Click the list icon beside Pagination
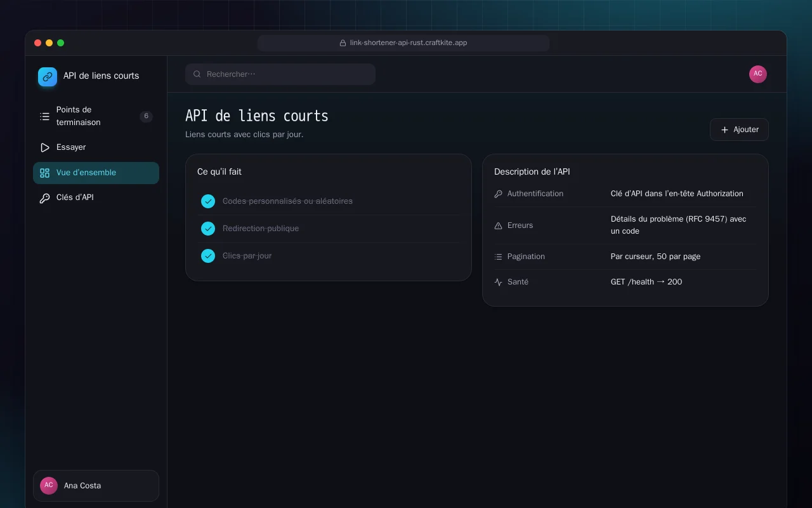 pyautogui.click(x=498, y=257)
